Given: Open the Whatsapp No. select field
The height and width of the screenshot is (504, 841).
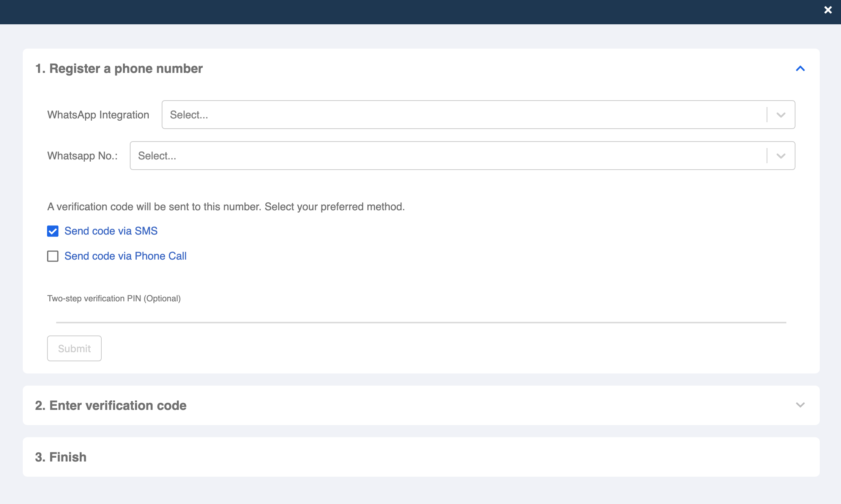Looking at the screenshot, I should [462, 156].
